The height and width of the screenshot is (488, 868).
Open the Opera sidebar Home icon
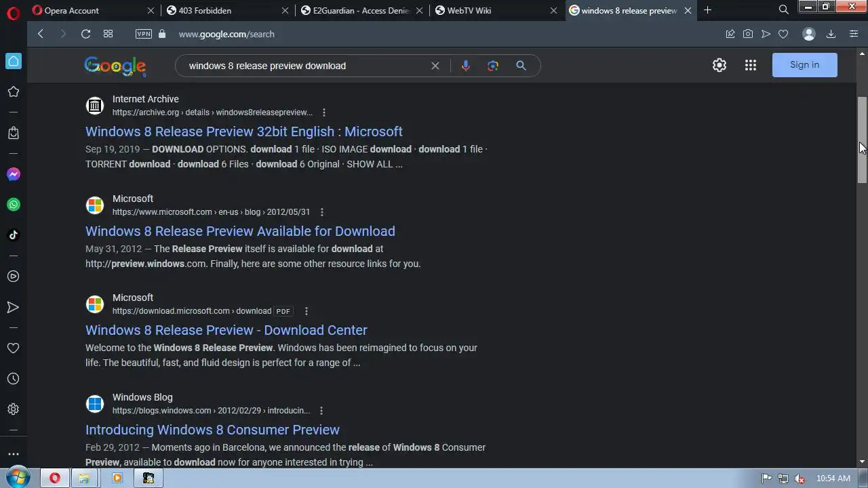click(13, 61)
